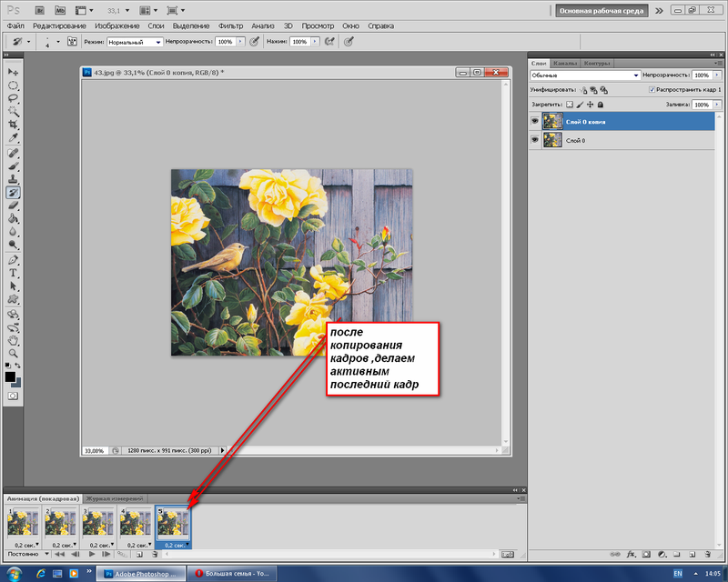Click the foreground color swatch
Image resolution: width=728 pixels, height=582 pixels.
tap(10, 376)
